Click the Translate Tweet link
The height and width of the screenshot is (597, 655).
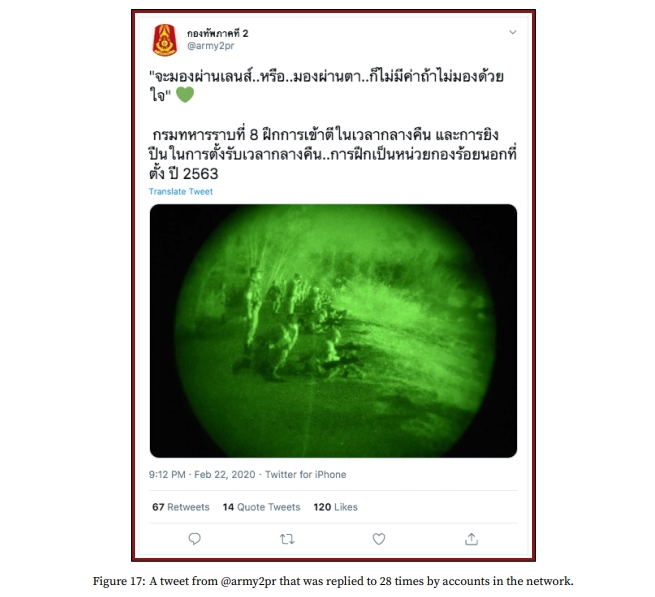click(181, 191)
